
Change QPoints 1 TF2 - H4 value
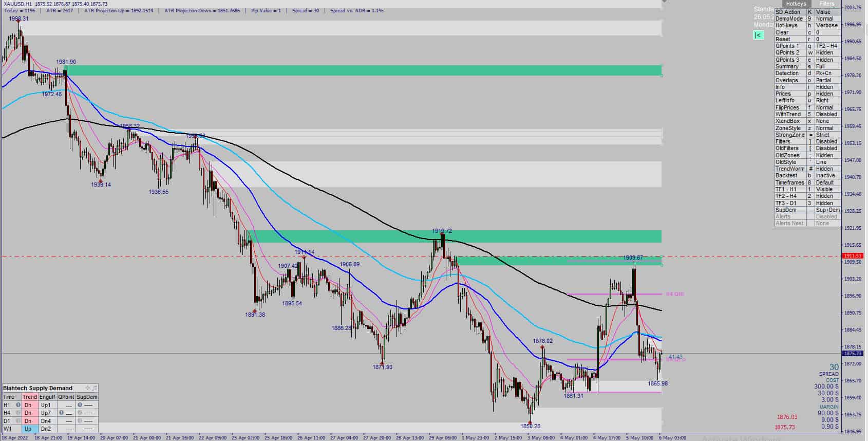(827, 46)
